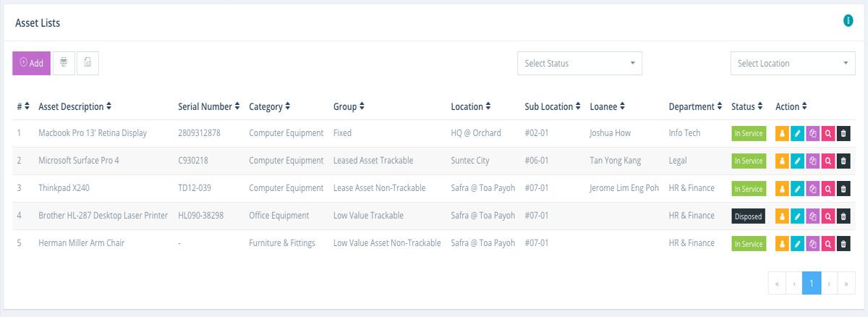Open the info icon at top right
The height and width of the screenshot is (317, 868).
coord(848,21)
